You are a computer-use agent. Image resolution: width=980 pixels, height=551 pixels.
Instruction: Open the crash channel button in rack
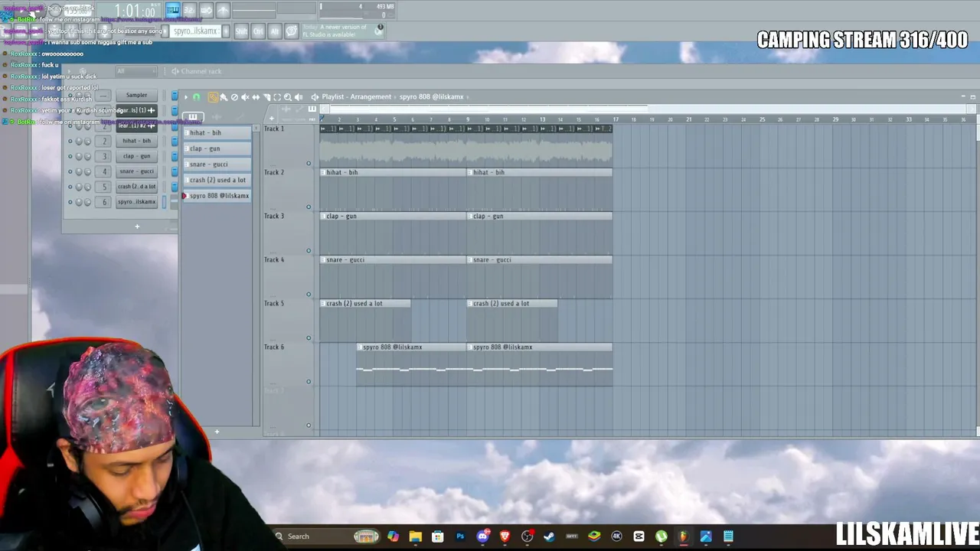(x=137, y=187)
